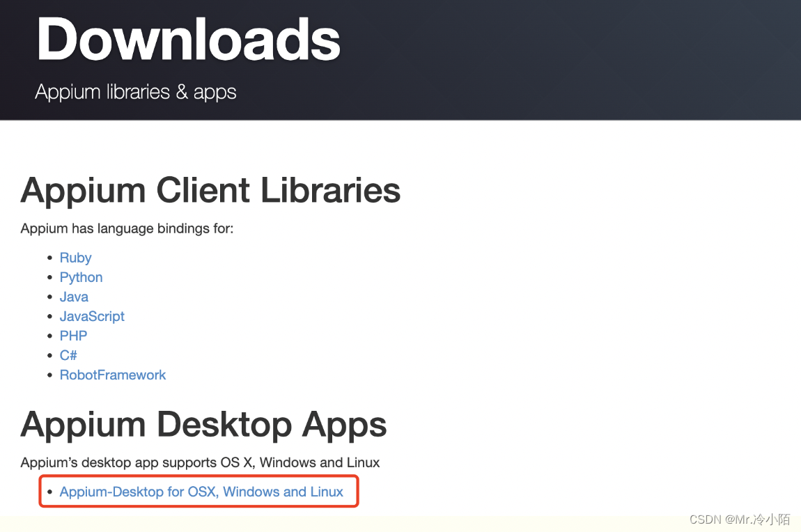
Task: Click the Downloads page title
Action: click(189, 39)
